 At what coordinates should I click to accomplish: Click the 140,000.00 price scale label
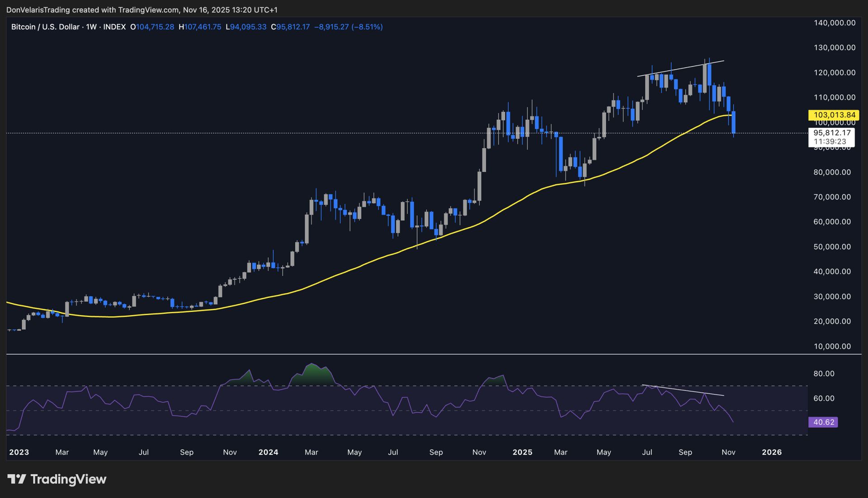coord(834,23)
